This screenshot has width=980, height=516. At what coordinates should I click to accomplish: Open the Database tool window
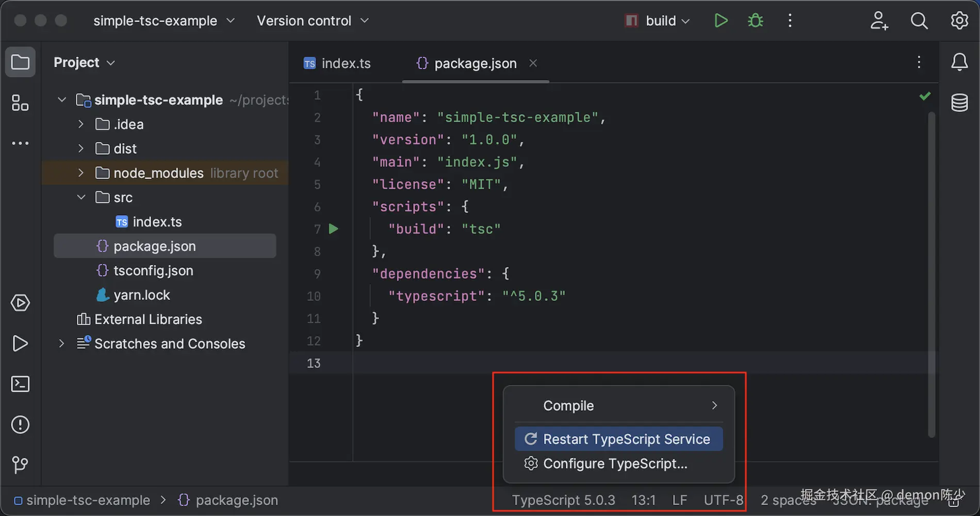click(960, 102)
